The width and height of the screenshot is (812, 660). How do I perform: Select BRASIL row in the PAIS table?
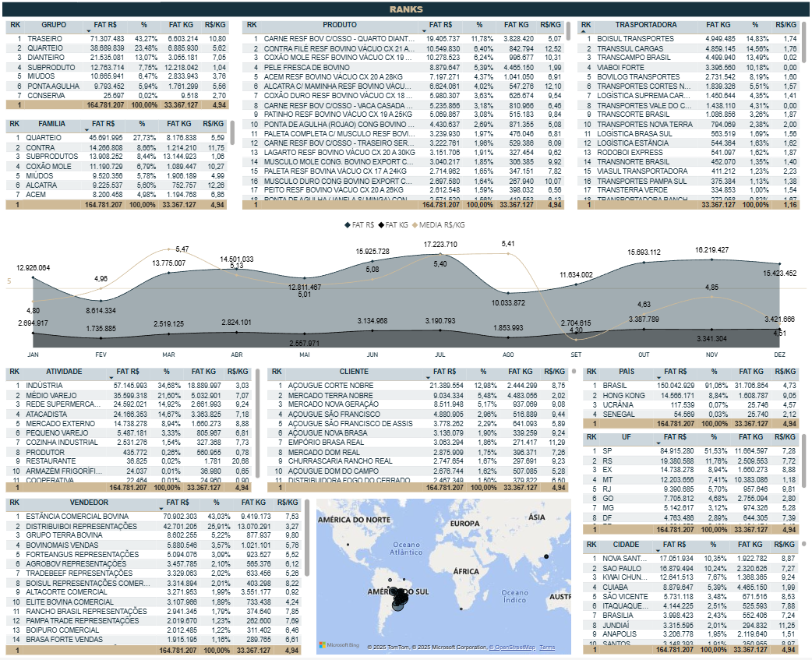(x=615, y=386)
